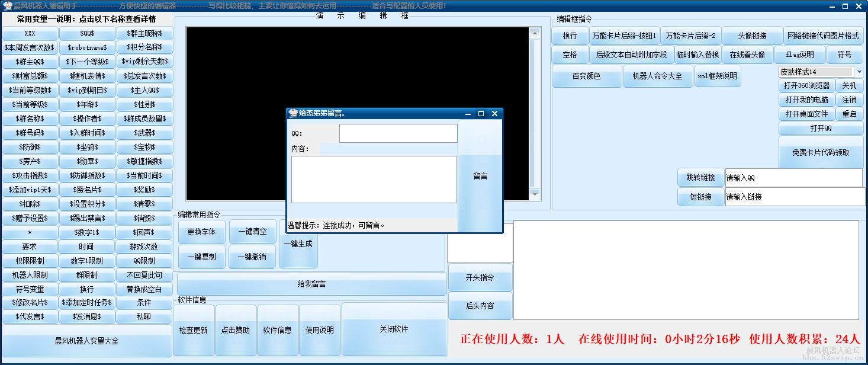Insert a 换行 line break command

[x=569, y=36]
